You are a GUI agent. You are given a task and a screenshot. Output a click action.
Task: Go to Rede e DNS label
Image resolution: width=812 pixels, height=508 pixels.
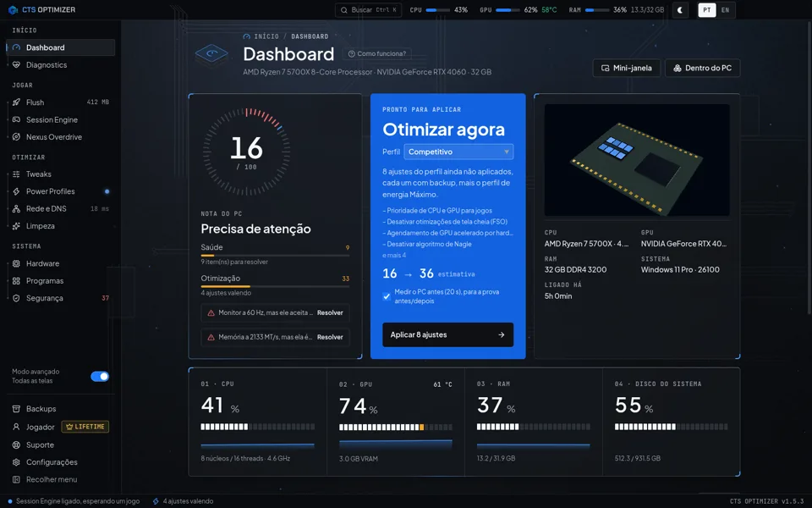46,208
